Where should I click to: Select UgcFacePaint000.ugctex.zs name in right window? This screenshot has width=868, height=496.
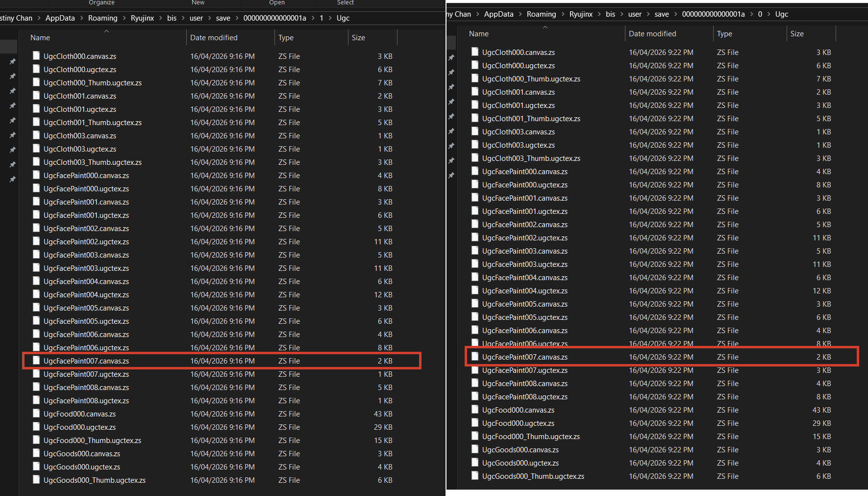[x=525, y=184]
